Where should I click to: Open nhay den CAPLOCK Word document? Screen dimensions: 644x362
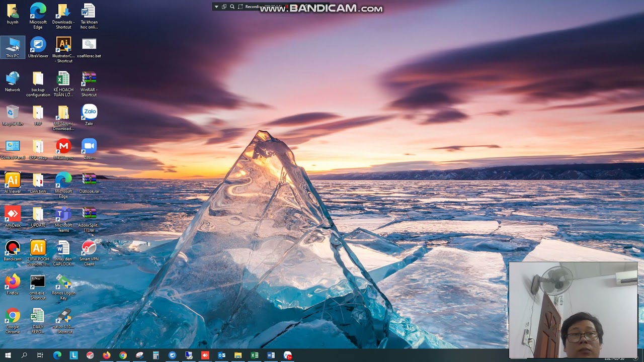[x=63, y=253]
